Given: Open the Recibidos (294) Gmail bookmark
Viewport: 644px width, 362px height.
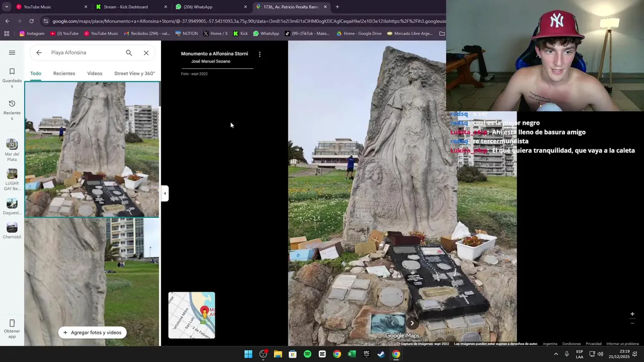Looking at the screenshot, I should (x=147, y=34).
